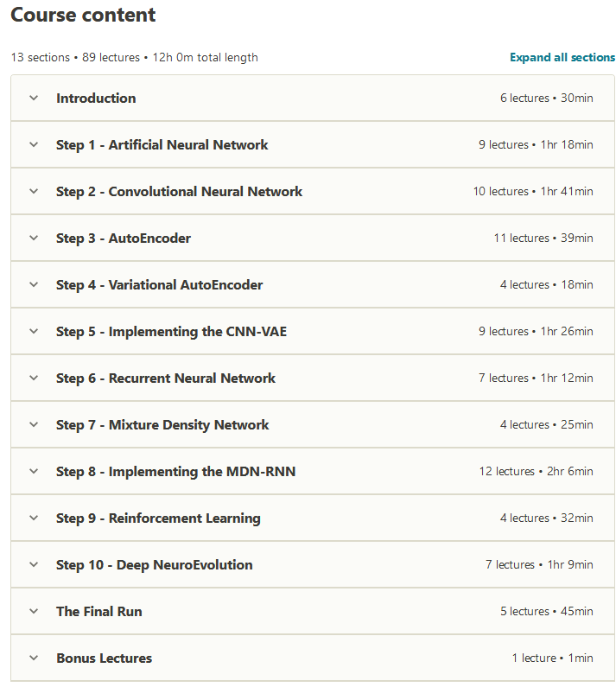This screenshot has height=687, width=616.
Task: Open the Step 8 MDN-RNN chevron
Action: click(x=34, y=472)
